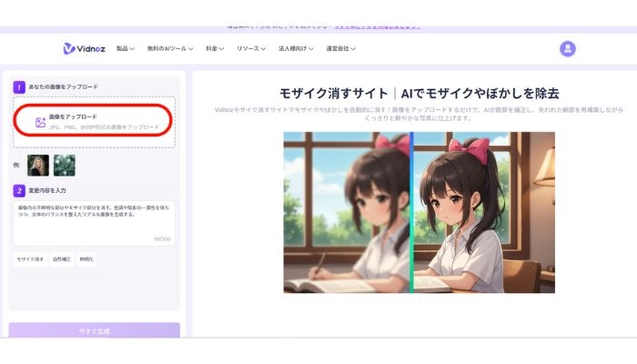Expand the 無料のAIツール dropdown menu
This screenshot has height=364, width=637.
170,49
